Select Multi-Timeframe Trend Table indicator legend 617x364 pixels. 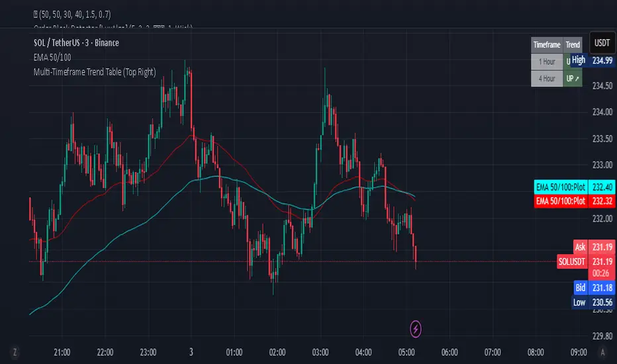(95, 71)
